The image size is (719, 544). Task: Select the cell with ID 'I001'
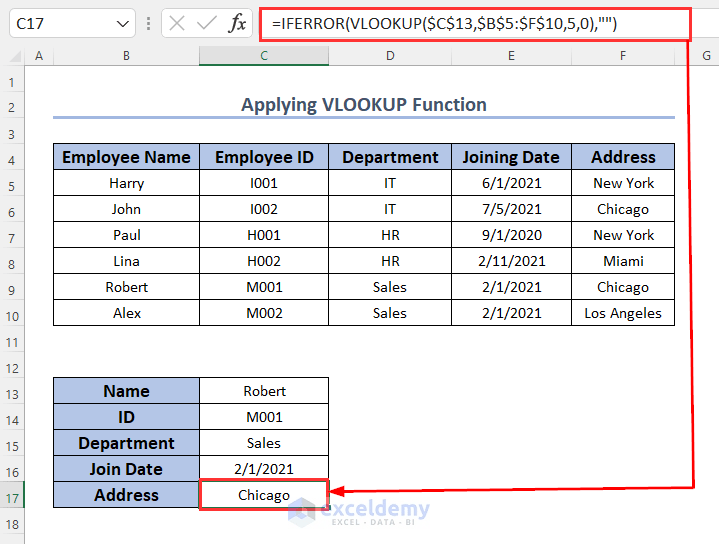click(264, 183)
